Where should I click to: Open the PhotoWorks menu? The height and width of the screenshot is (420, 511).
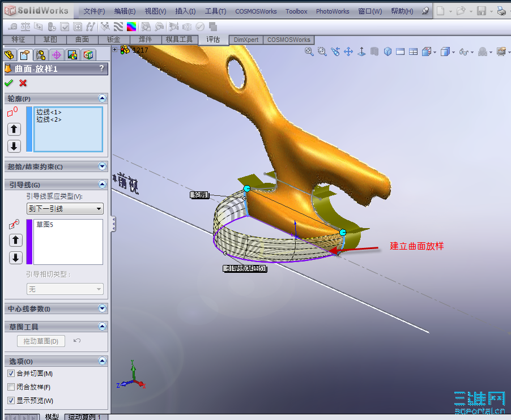pos(333,11)
